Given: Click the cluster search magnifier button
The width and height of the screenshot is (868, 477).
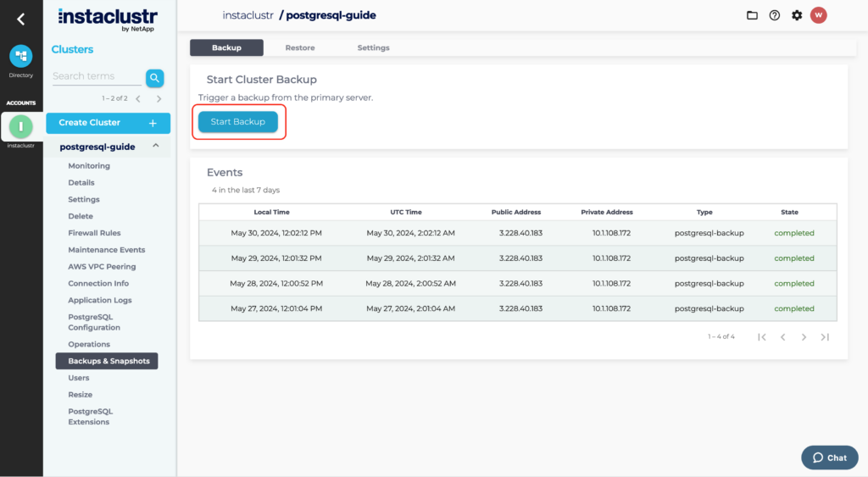Looking at the screenshot, I should click(154, 78).
